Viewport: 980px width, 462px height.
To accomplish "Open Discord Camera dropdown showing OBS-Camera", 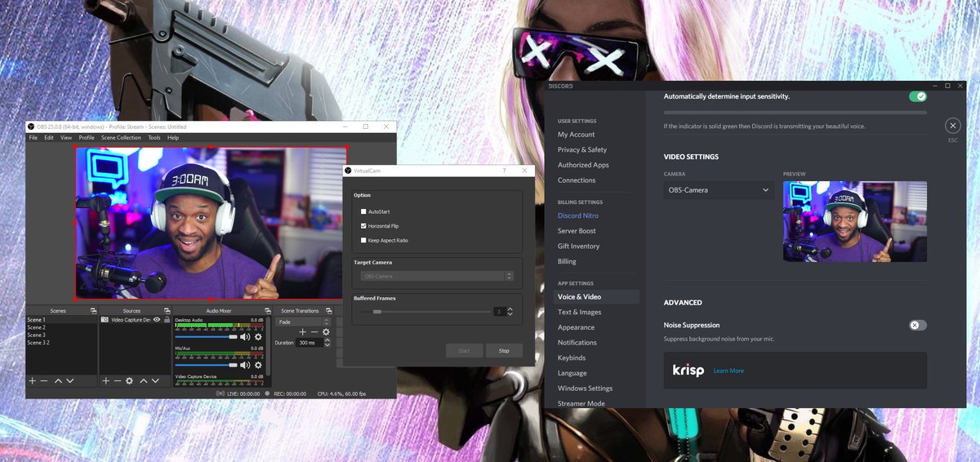I will tap(719, 190).
